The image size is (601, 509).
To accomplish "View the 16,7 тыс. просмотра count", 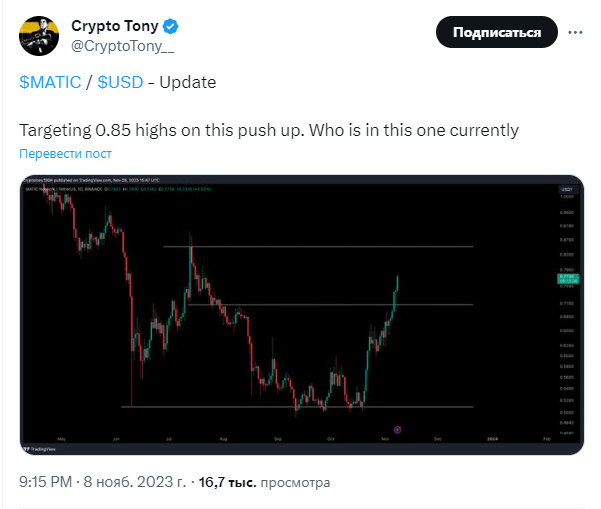I will point(264,482).
